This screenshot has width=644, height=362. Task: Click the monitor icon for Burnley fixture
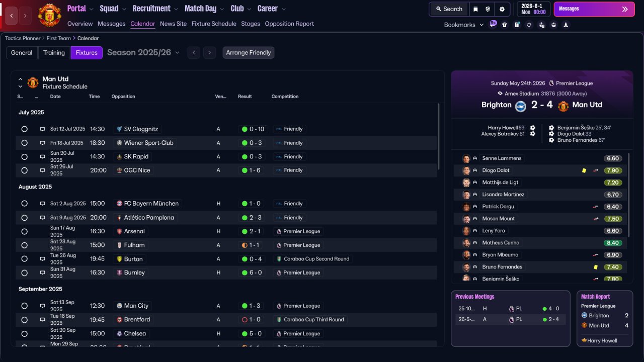[43, 273]
